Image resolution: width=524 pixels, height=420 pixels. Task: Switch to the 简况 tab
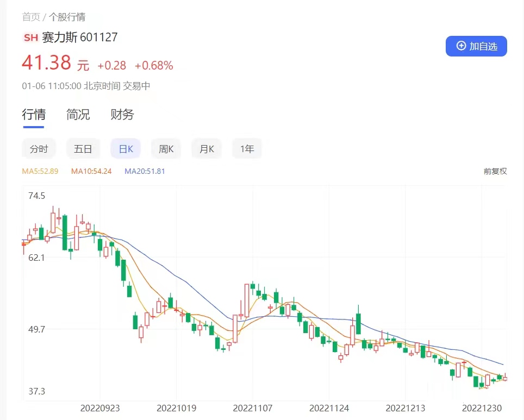(x=78, y=115)
